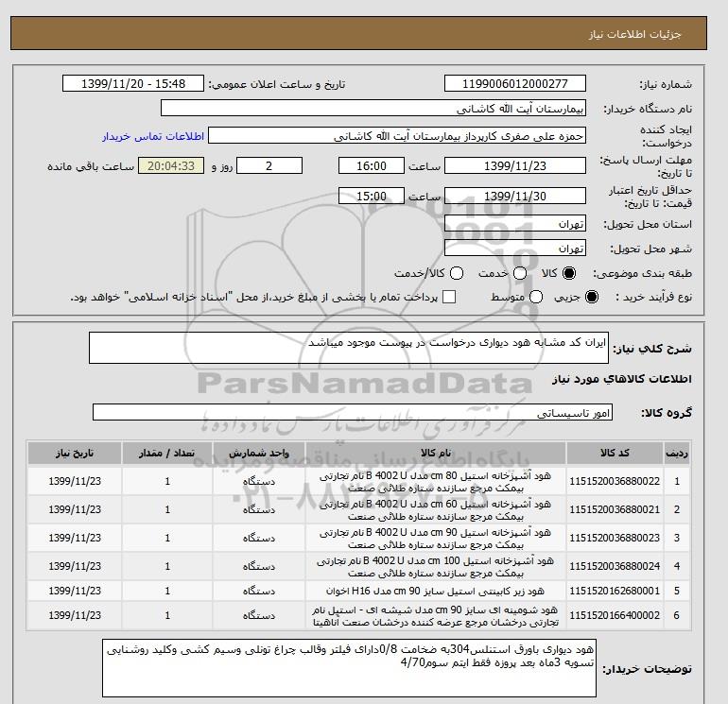Viewport: 728px width, 704px height.
Task: Click the announcement date field 1399/11/20 - 15:48
Action: pos(132,83)
